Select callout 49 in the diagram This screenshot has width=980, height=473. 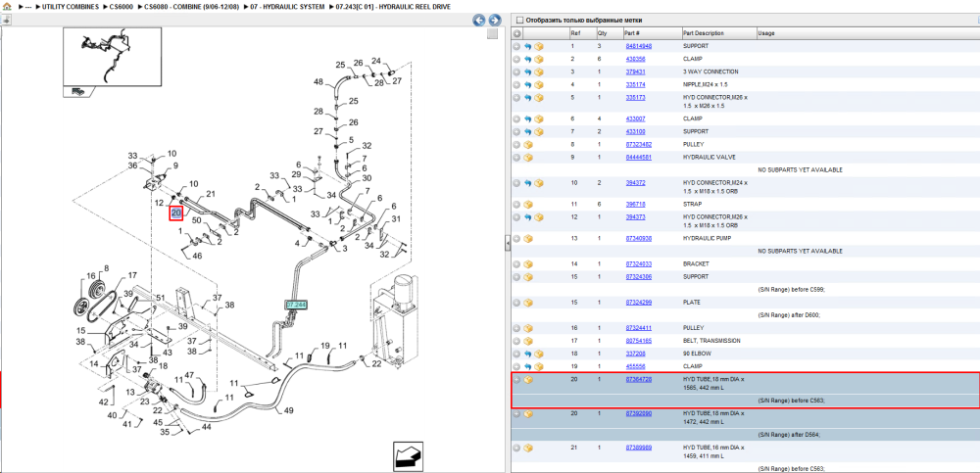click(x=289, y=410)
